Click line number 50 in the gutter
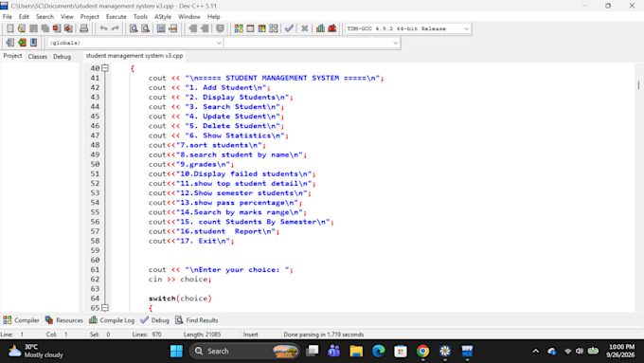Viewport: 644px width, 363px height. pos(95,164)
